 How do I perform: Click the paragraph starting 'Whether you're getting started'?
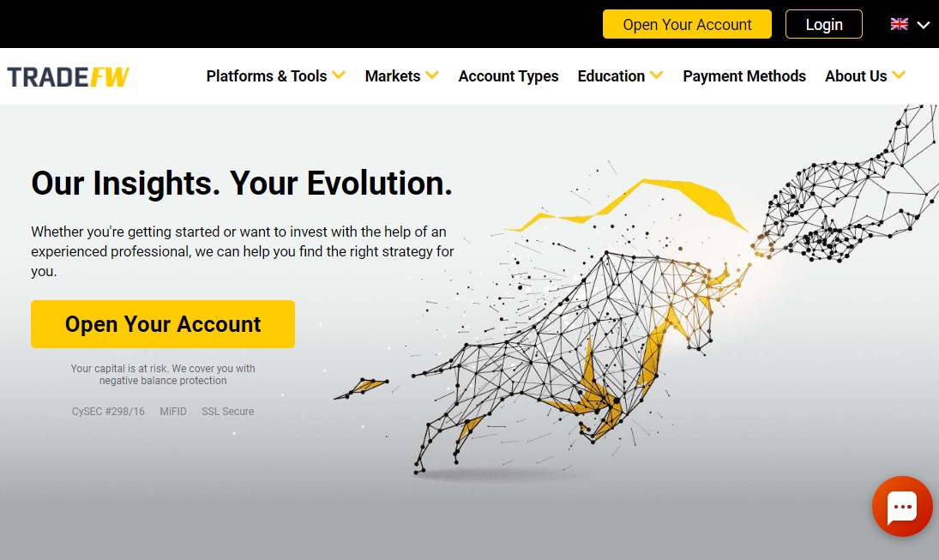pyautogui.click(x=243, y=251)
